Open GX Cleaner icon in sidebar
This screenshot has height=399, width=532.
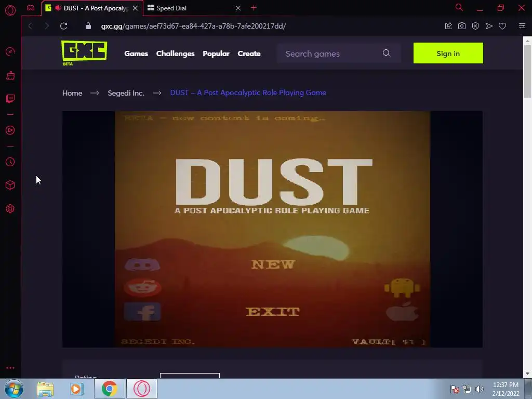click(10, 75)
